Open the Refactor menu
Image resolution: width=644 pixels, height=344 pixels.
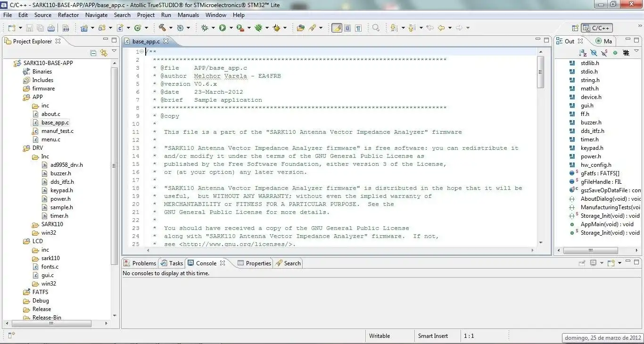[68, 15]
